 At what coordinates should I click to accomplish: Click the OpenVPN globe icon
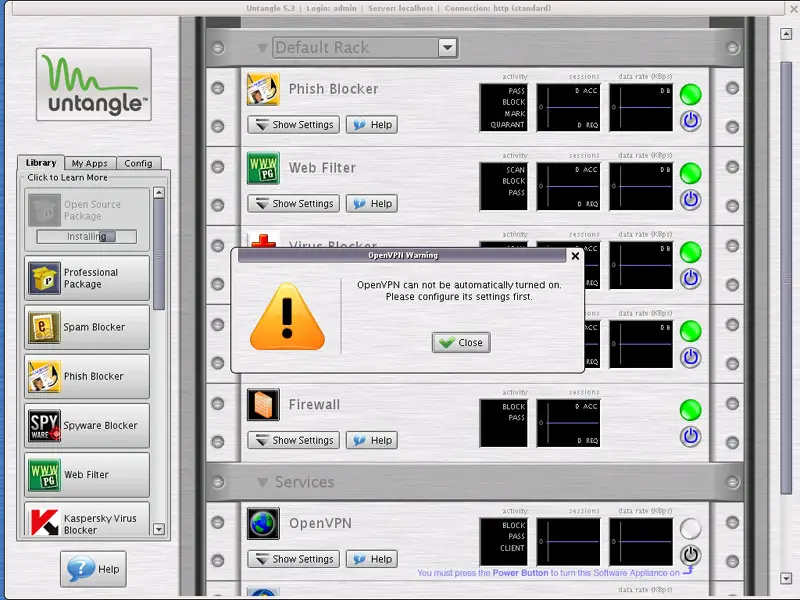tap(263, 523)
